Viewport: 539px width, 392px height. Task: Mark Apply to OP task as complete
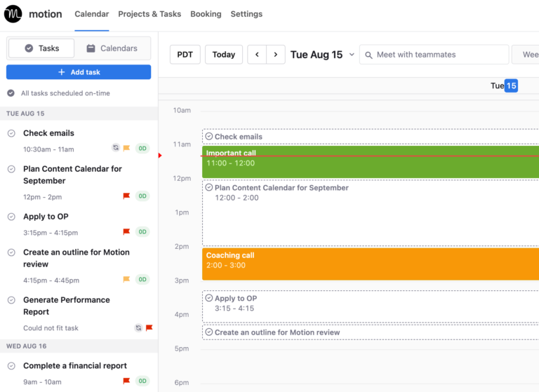[x=11, y=217]
